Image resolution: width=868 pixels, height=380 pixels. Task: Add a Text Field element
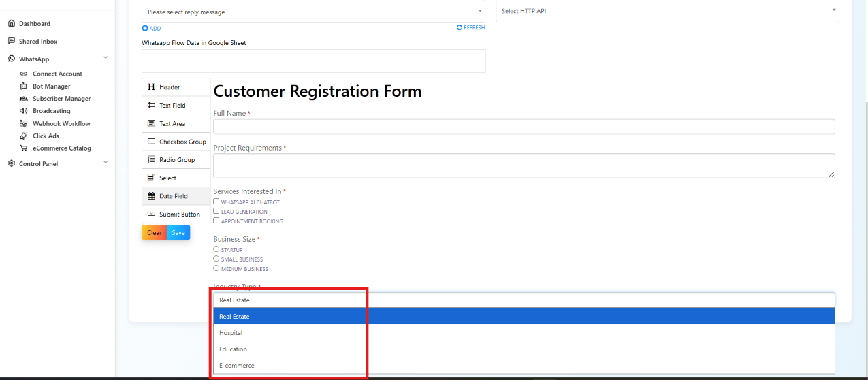pyautogui.click(x=176, y=106)
